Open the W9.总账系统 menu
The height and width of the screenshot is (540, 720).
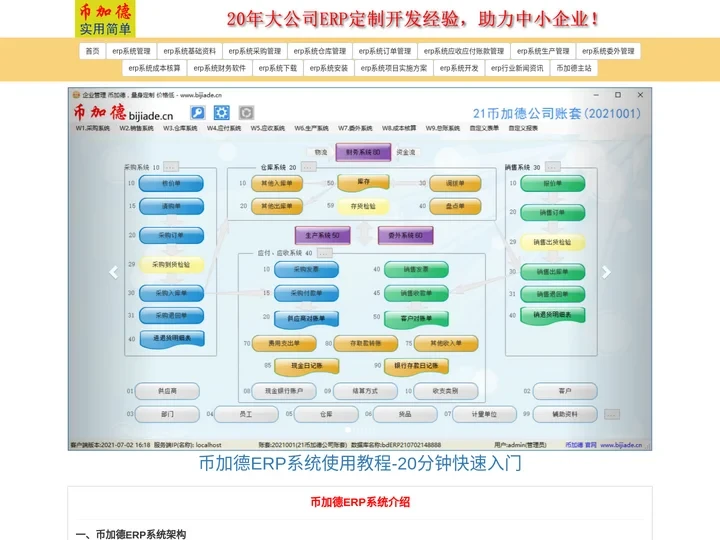pos(443,128)
